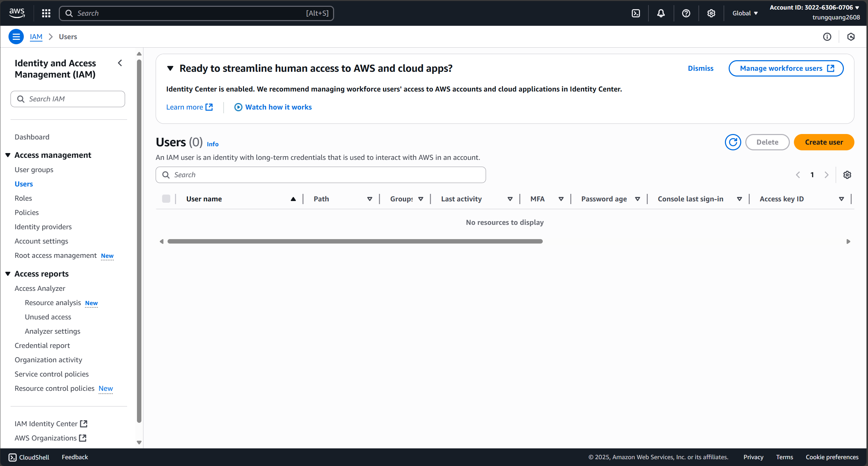The width and height of the screenshot is (868, 466).
Task: Open Root access management
Action: coord(56,255)
